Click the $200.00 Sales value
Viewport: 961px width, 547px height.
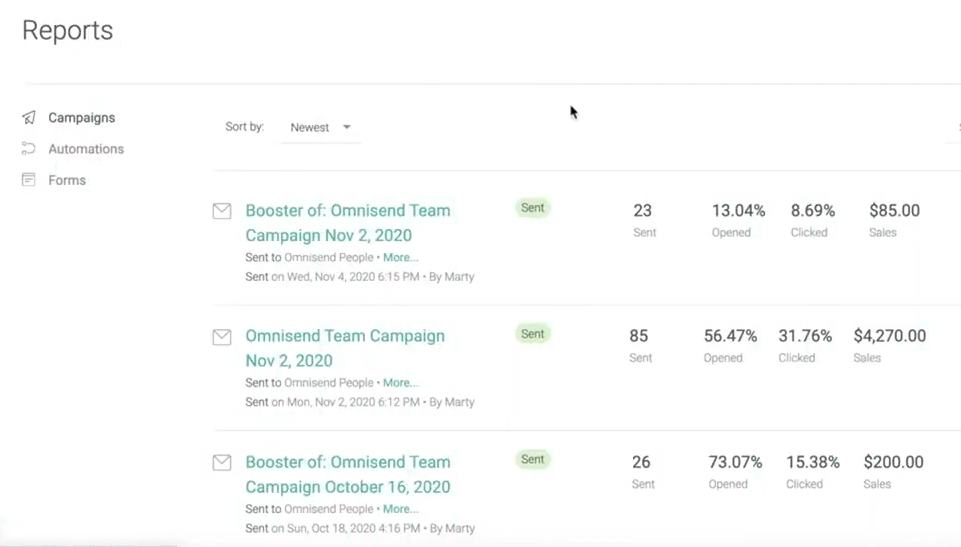894,462
